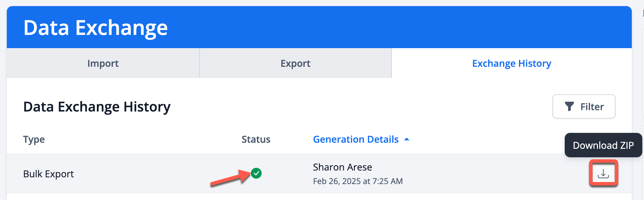Click the Data Exchange History heading
The image size is (644, 200).
click(97, 107)
